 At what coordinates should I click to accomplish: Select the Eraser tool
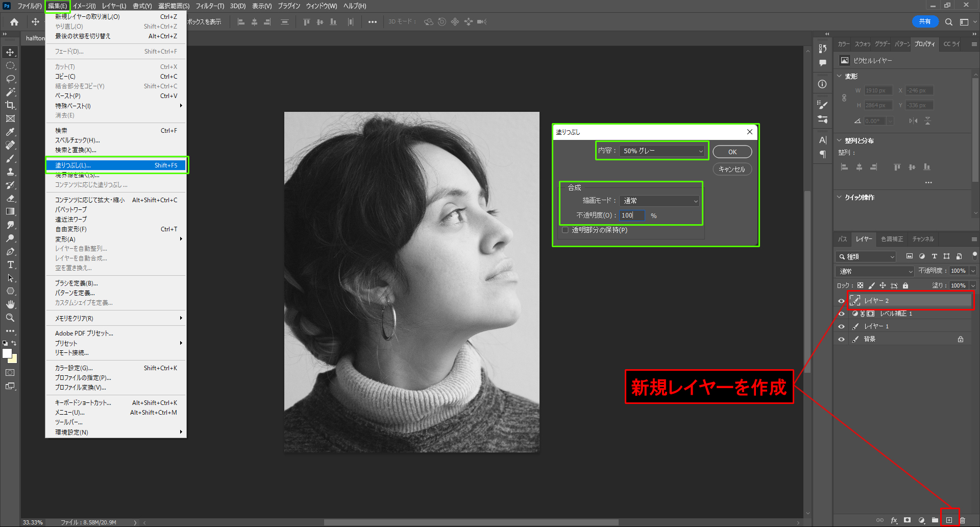coord(10,198)
